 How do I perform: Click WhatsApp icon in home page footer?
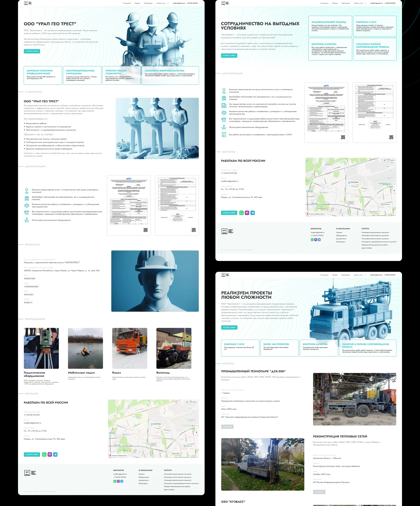pyautogui.click(x=115, y=481)
